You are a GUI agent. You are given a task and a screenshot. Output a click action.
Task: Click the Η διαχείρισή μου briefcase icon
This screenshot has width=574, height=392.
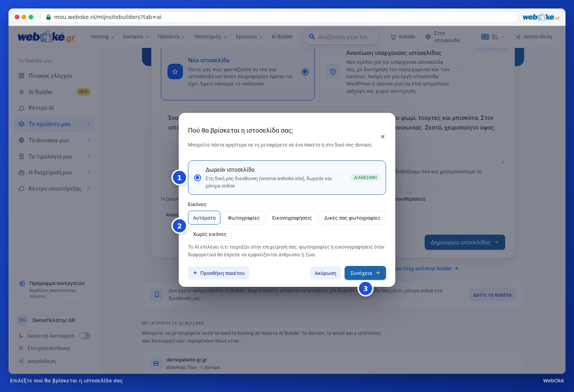pos(22,172)
